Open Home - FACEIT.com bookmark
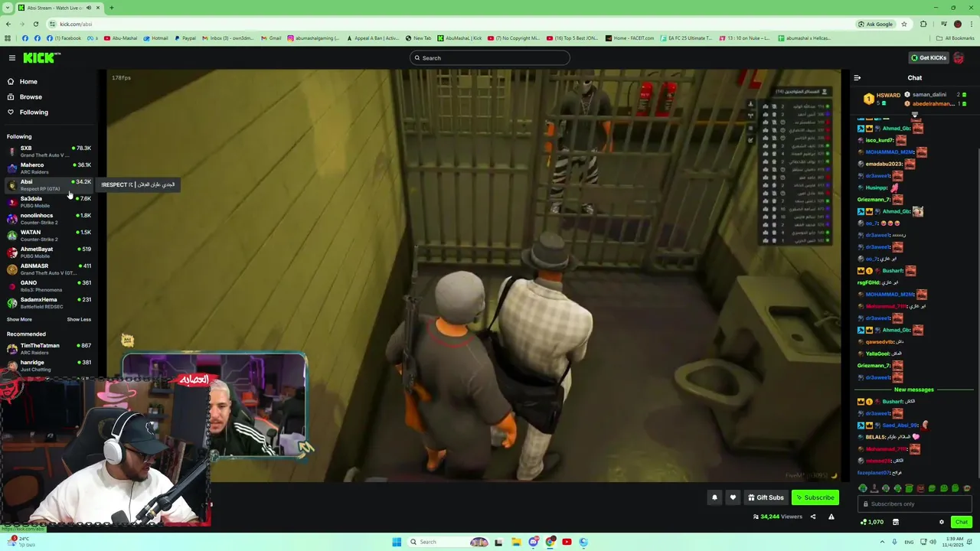This screenshot has width=980, height=551. coord(630,38)
